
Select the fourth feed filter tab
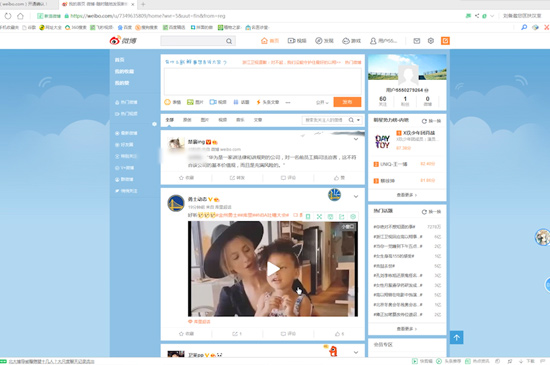pos(223,120)
